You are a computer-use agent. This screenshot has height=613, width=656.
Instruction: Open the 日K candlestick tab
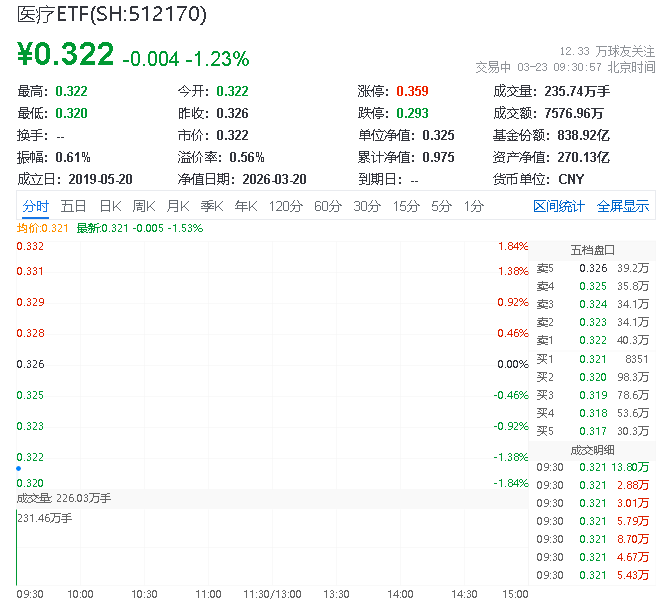coord(110,206)
